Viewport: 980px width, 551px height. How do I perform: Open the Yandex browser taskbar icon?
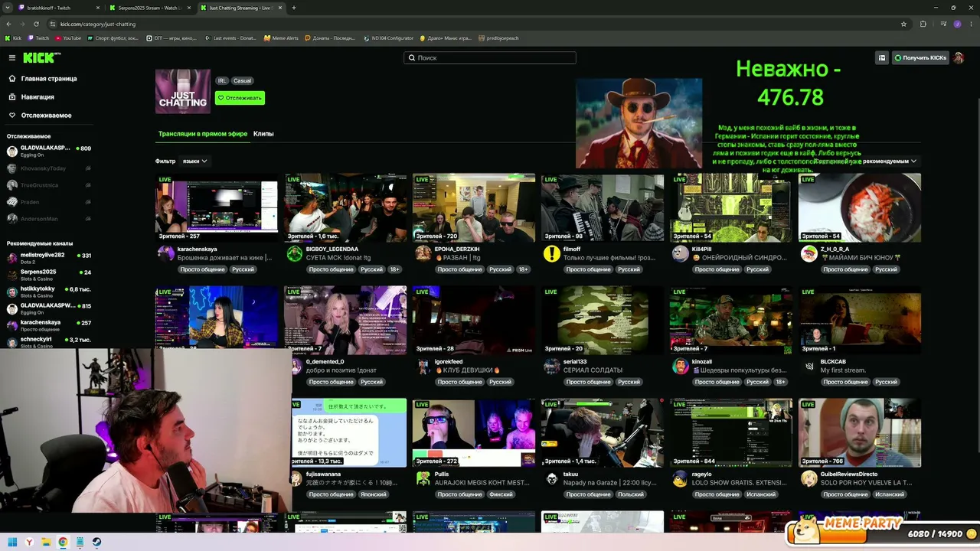coord(29,542)
